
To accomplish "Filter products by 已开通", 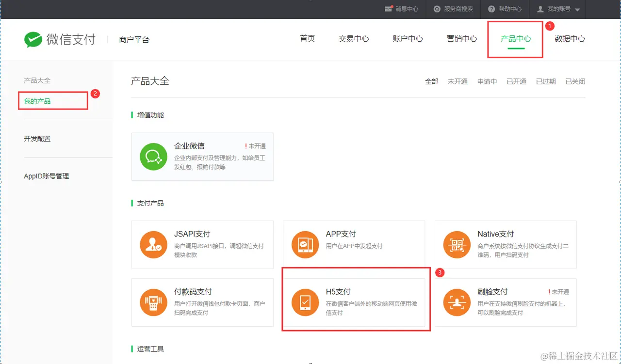I will coord(517,81).
